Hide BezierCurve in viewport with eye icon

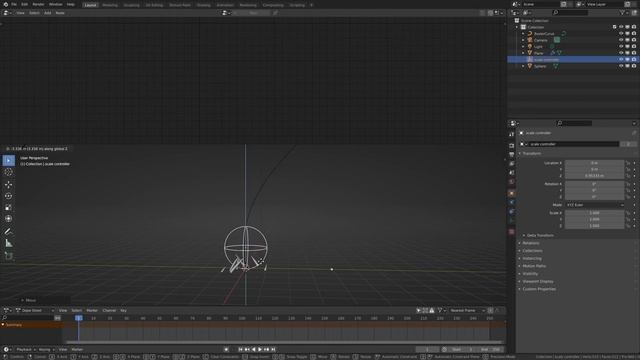[x=621, y=33]
